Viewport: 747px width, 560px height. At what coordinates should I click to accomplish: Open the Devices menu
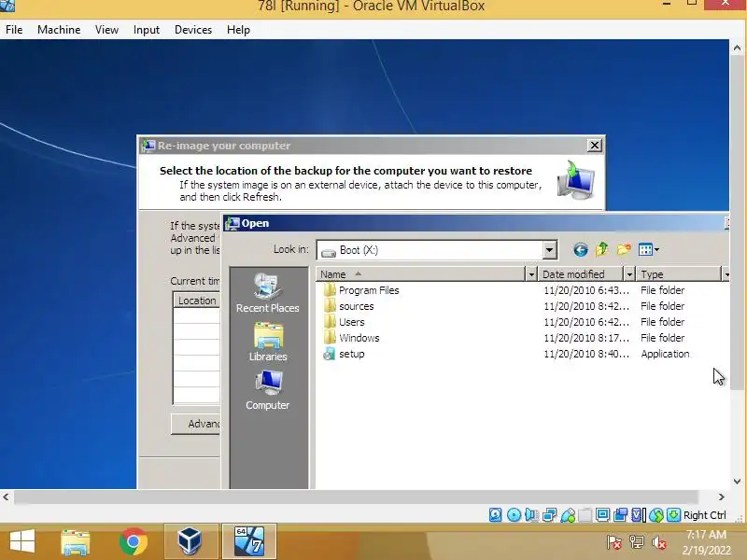193,30
